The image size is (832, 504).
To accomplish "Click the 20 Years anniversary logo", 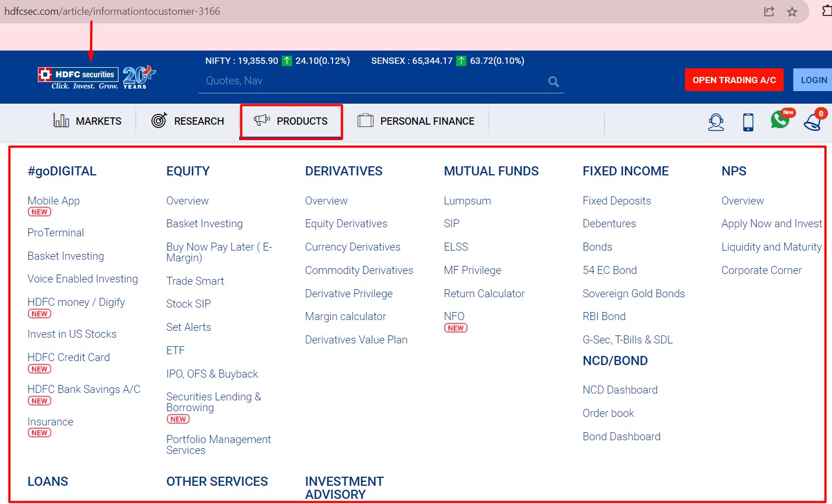I will pyautogui.click(x=139, y=77).
